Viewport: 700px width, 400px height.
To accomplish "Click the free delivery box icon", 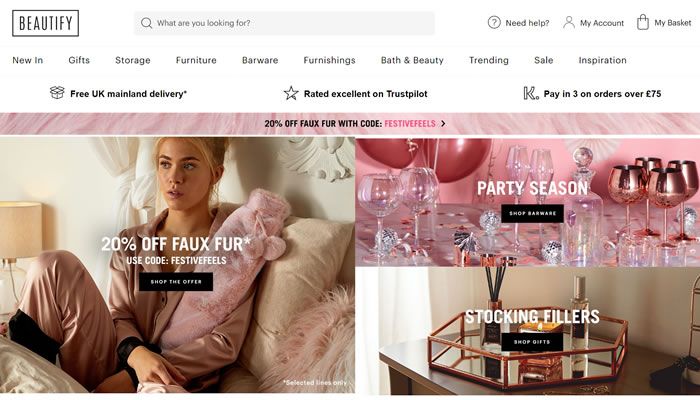I will (57, 92).
